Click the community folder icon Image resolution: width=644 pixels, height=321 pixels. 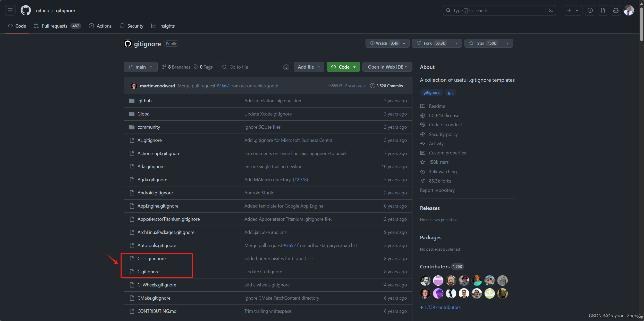coord(132,127)
